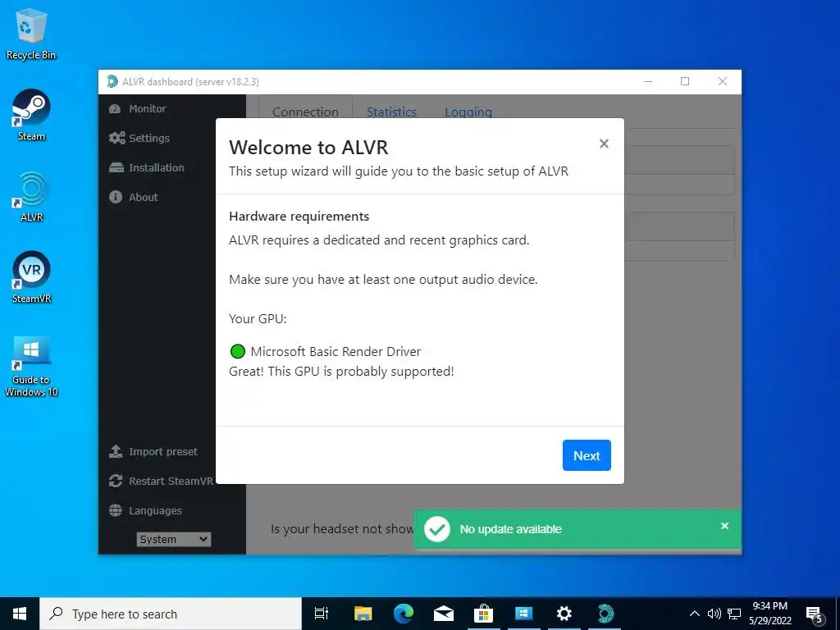The width and height of the screenshot is (840, 630).
Task: Click the ALVR logo in title bar
Action: point(112,81)
